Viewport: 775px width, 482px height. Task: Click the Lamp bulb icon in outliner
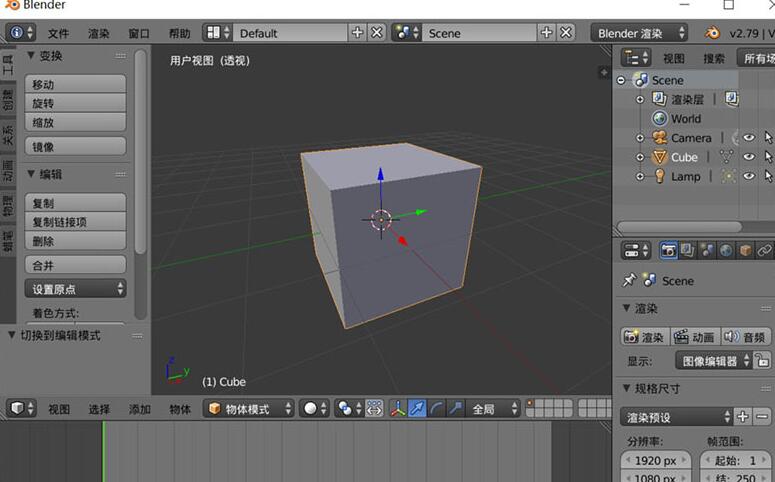pyautogui.click(x=659, y=176)
